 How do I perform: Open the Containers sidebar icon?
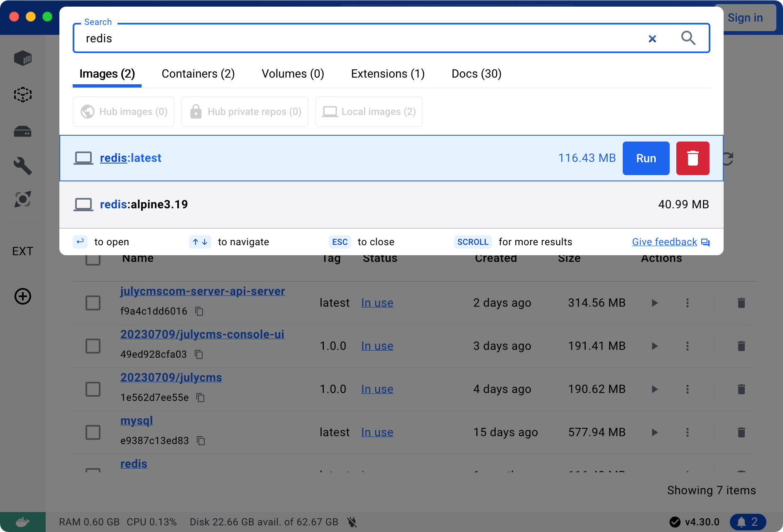(23, 59)
